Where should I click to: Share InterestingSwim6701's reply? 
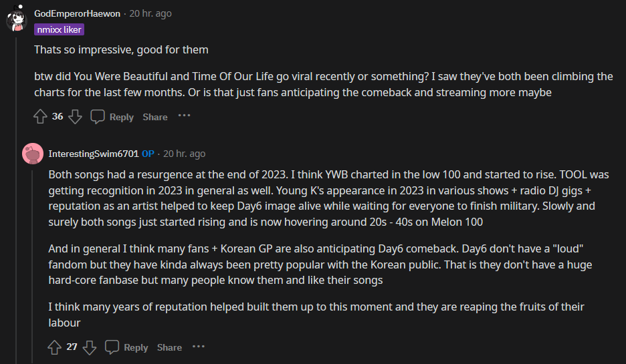169,347
